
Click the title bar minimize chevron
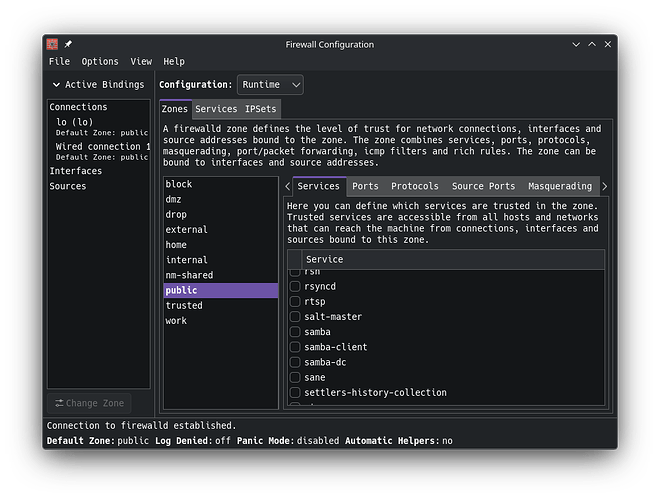coord(576,45)
